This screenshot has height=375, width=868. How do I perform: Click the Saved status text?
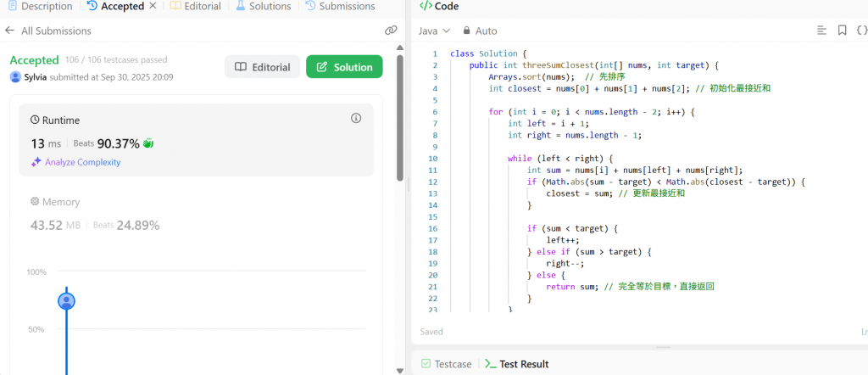tap(431, 332)
